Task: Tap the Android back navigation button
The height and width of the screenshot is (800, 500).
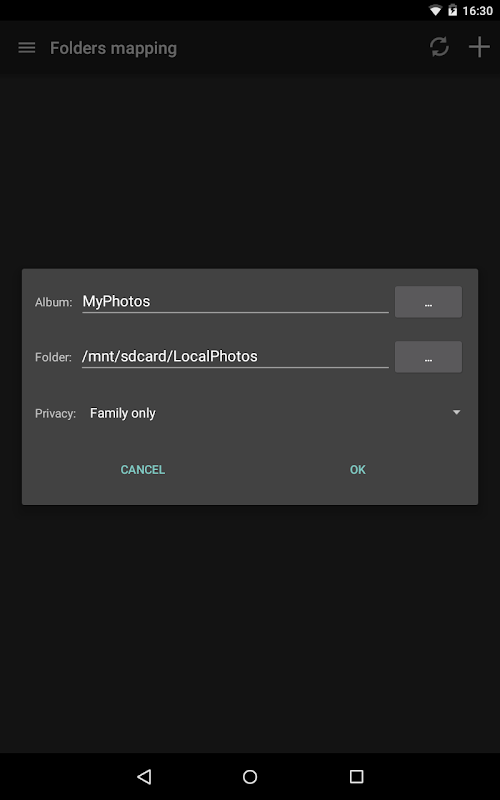Action: 144,777
